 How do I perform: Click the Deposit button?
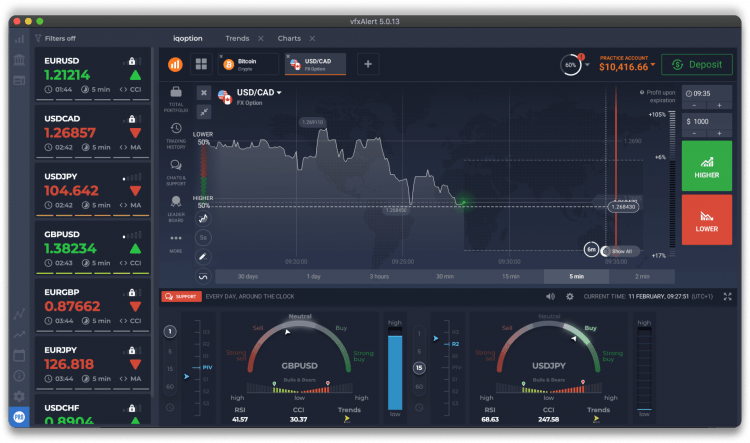(696, 65)
